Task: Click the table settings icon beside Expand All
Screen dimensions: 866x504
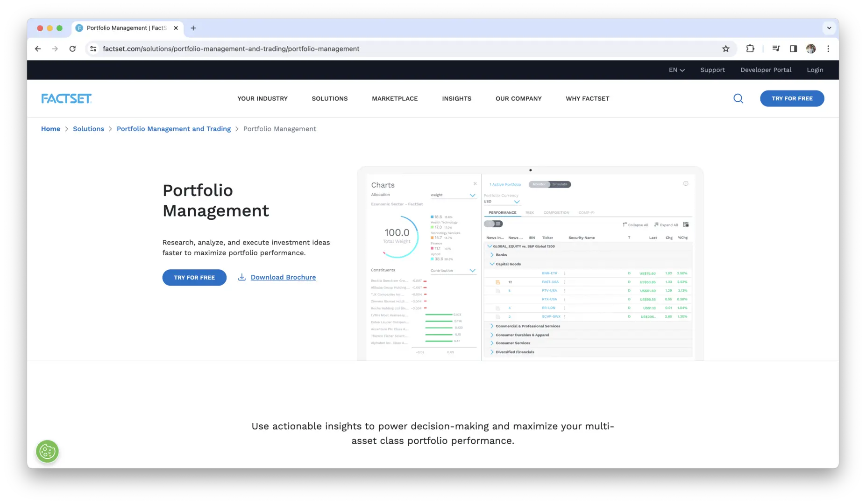Action: 686,224
